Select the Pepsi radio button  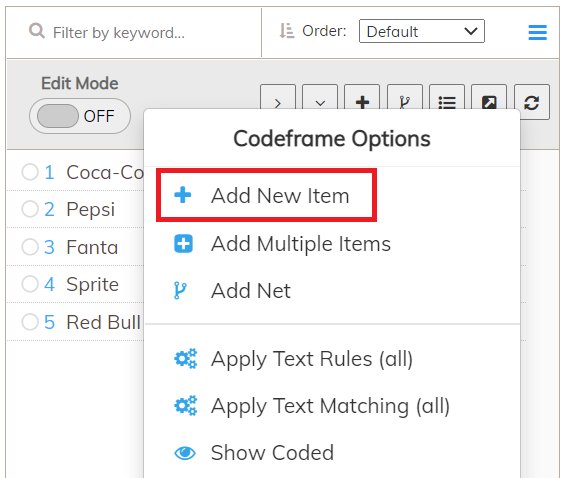30,209
